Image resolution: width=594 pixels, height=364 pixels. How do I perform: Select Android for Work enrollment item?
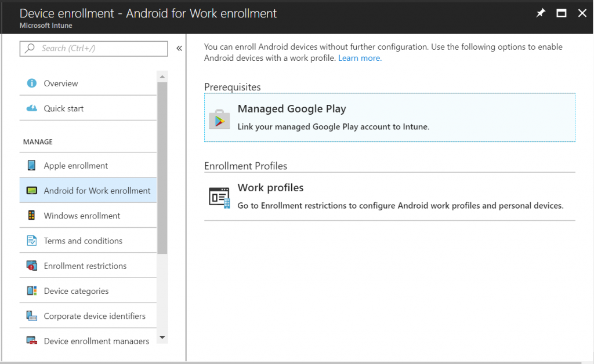88,190
